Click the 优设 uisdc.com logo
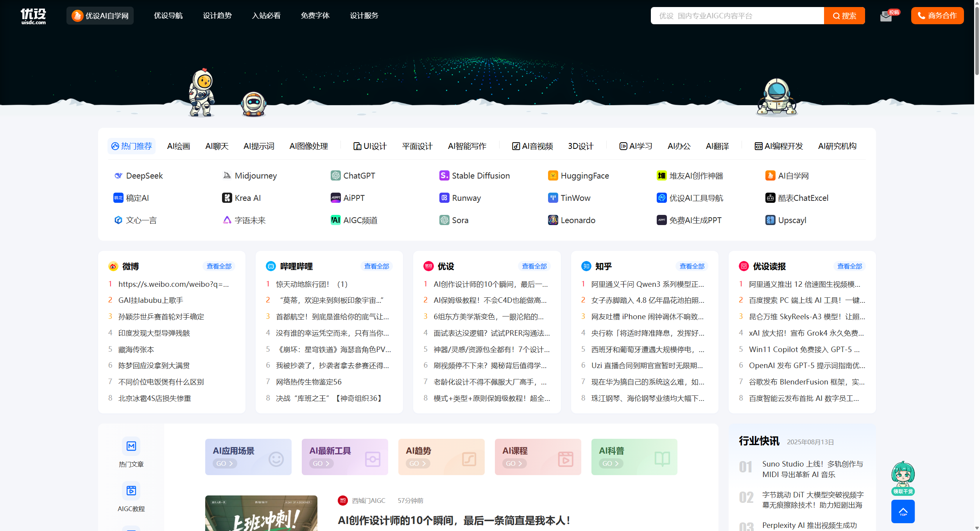The height and width of the screenshot is (531, 980). (33, 16)
